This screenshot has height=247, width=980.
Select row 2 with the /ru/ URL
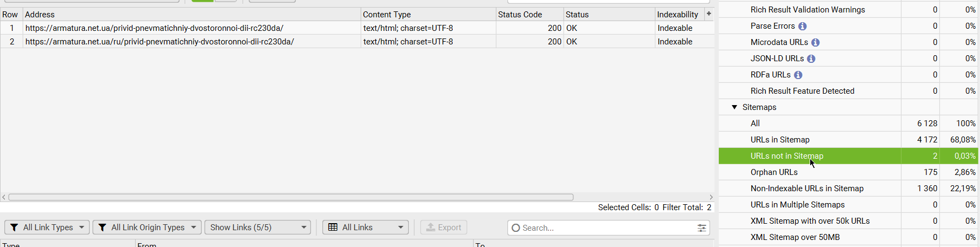coord(357,42)
